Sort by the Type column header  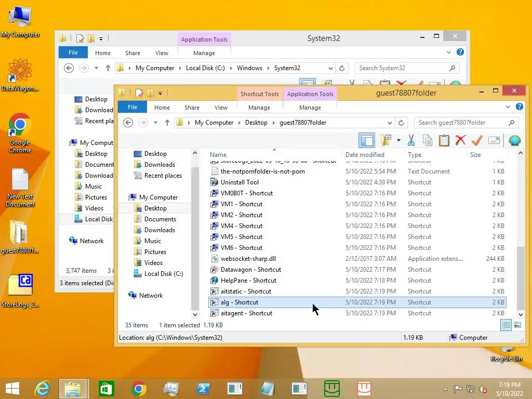click(415, 155)
